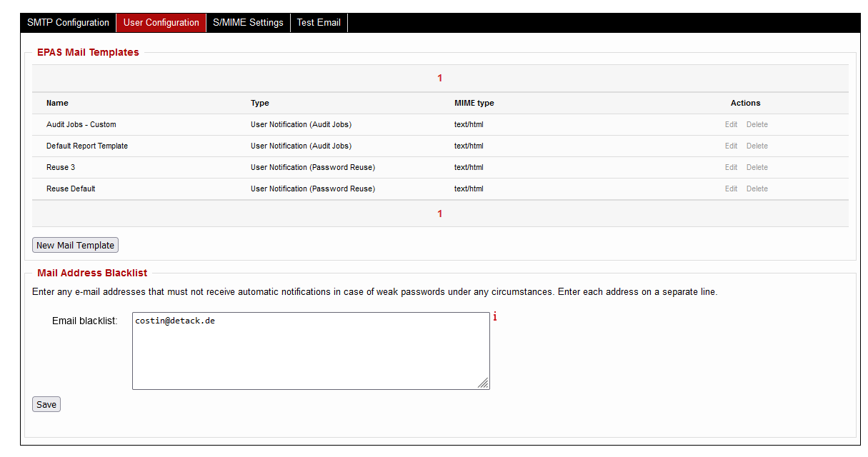Delete the Reuse Default template
The image size is (868, 457).
pos(757,189)
